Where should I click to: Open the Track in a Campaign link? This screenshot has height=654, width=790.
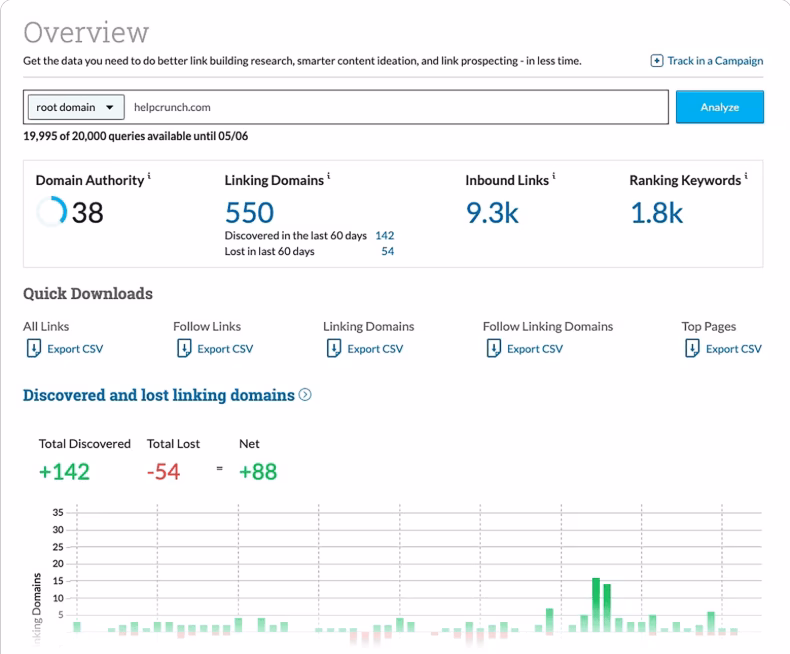pyautogui.click(x=714, y=61)
